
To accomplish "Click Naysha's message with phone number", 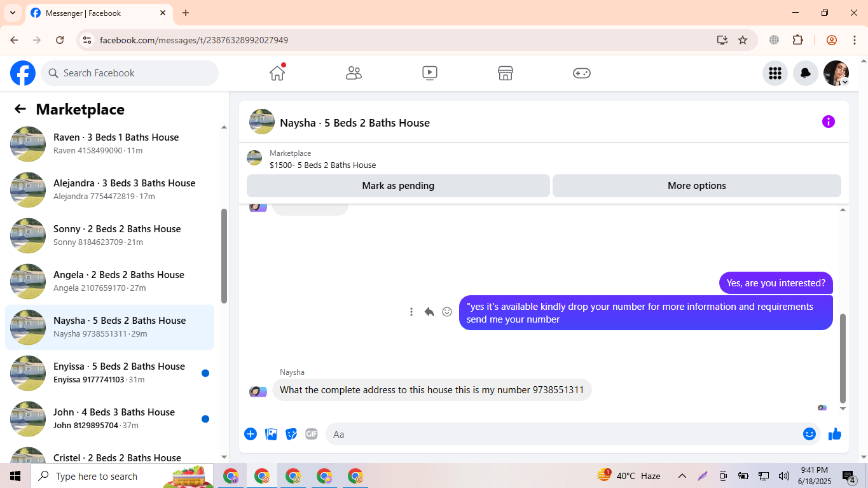I will (432, 390).
